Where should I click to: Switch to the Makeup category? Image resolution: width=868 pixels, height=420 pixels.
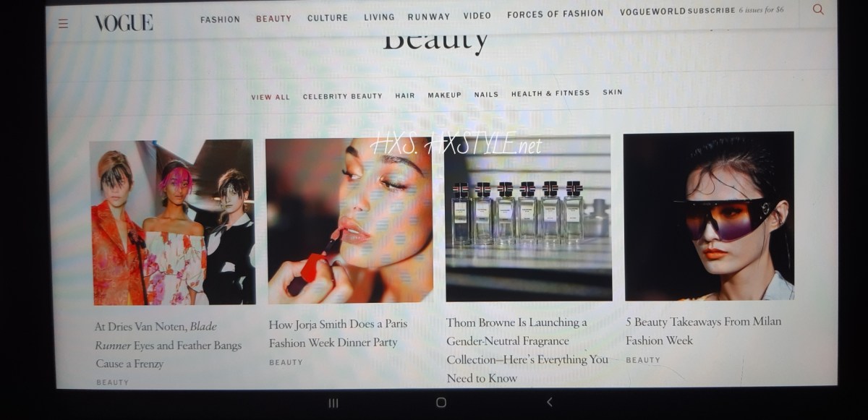click(x=444, y=95)
